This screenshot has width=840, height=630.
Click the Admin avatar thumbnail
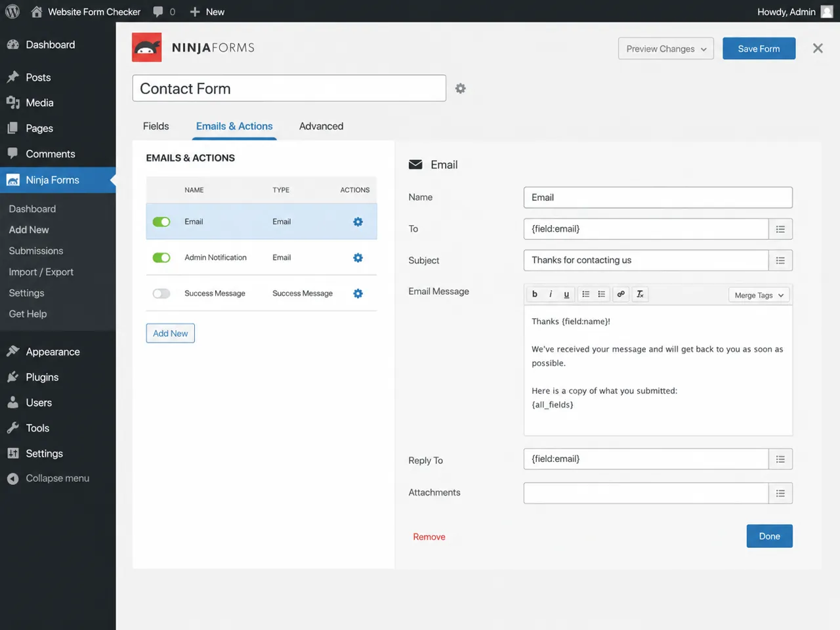point(827,12)
